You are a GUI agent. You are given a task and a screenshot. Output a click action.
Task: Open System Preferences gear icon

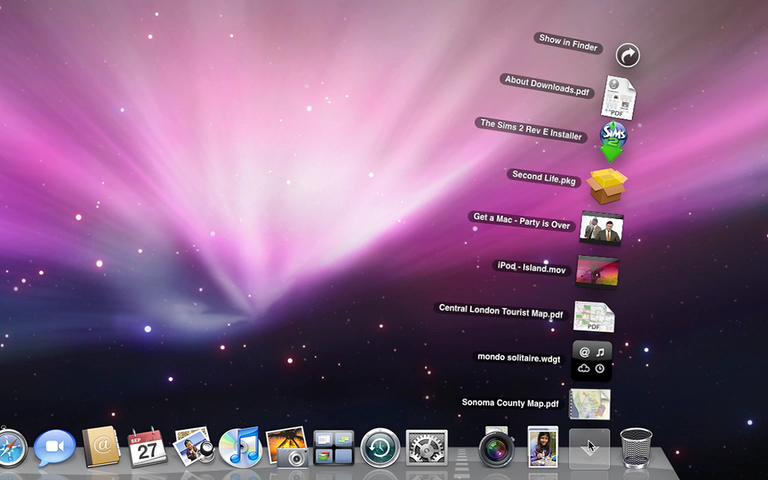pyautogui.click(x=427, y=447)
